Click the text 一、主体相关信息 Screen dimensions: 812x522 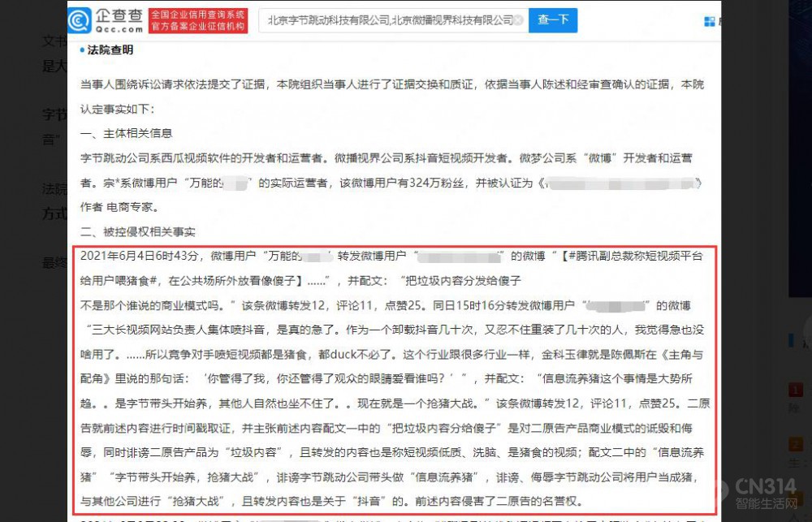[x=127, y=133]
